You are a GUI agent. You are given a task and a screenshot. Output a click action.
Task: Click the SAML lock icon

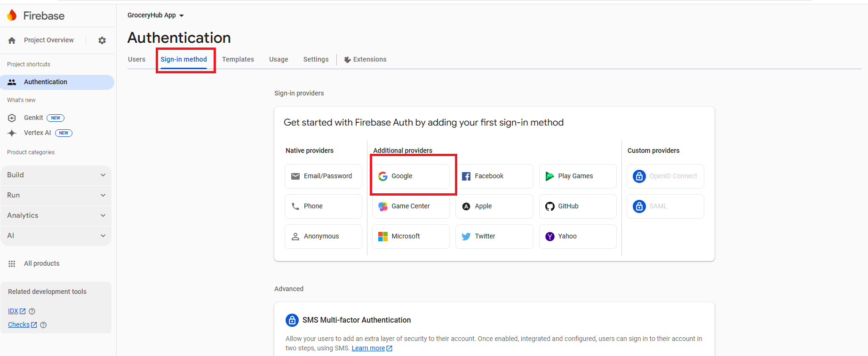click(639, 206)
